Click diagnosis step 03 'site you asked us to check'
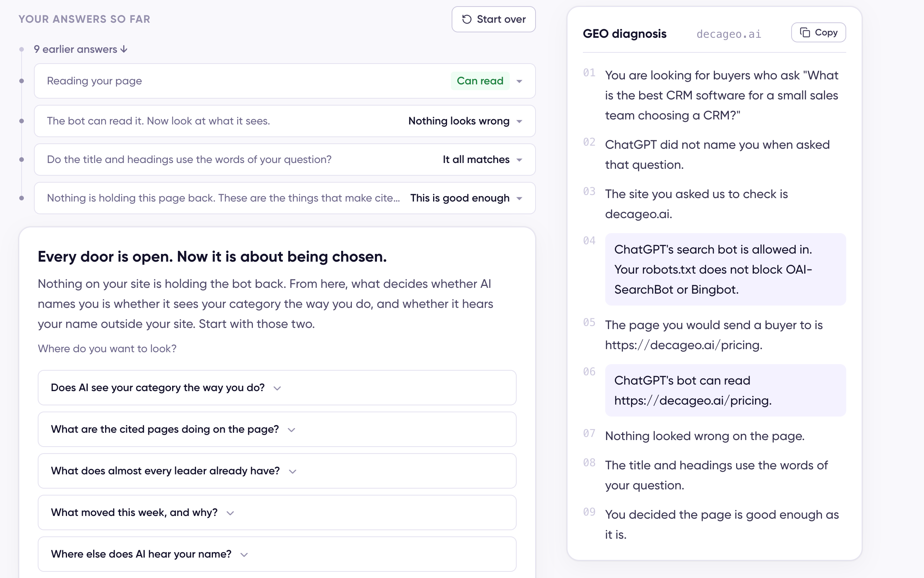 point(696,204)
